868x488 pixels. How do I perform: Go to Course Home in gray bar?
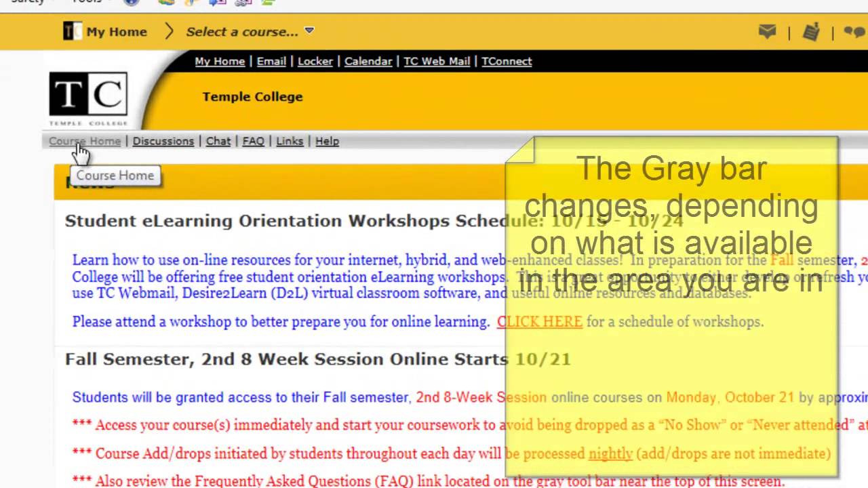pyautogui.click(x=85, y=141)
